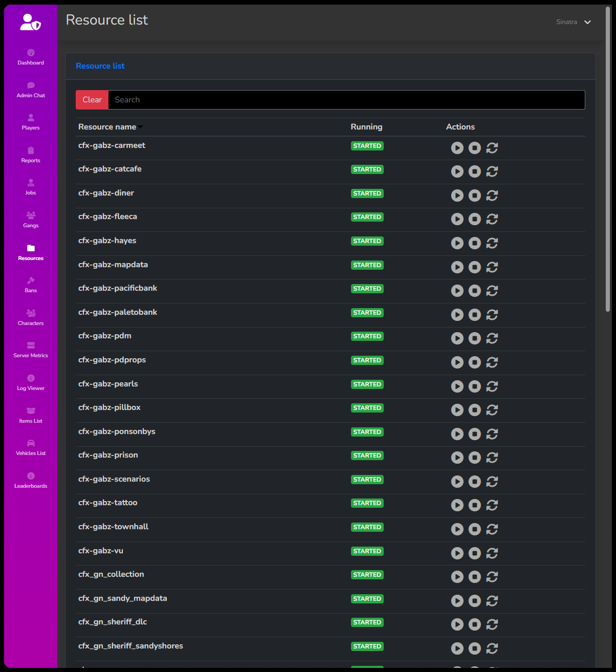Screen dimensions: 616x672
Task: Stop the cfx-gabz-carmeet resource
Action: tap(475, 148)
